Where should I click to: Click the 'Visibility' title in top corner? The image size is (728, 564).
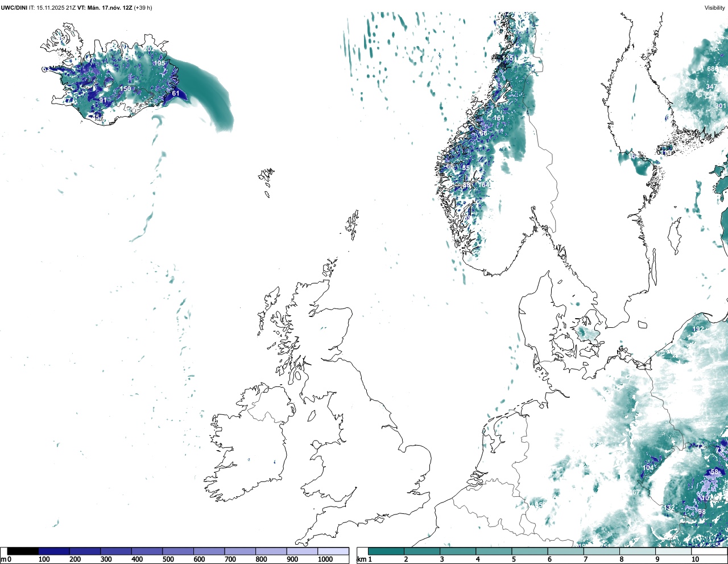(714, 7)
